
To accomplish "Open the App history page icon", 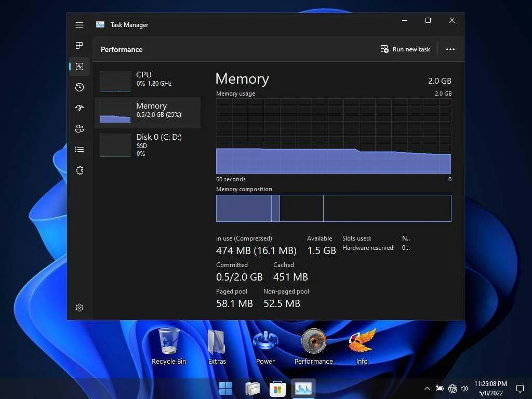I will click(x=79, y=87).
